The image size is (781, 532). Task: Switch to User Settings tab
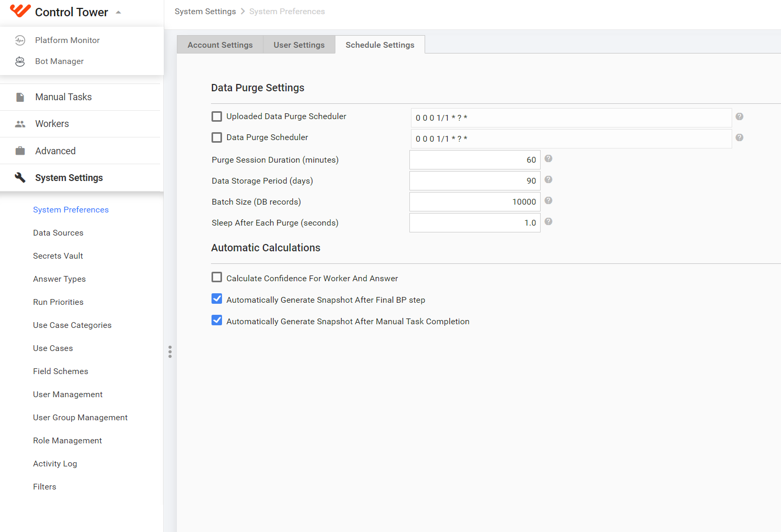pyautogui.click(x=299, y=45)
